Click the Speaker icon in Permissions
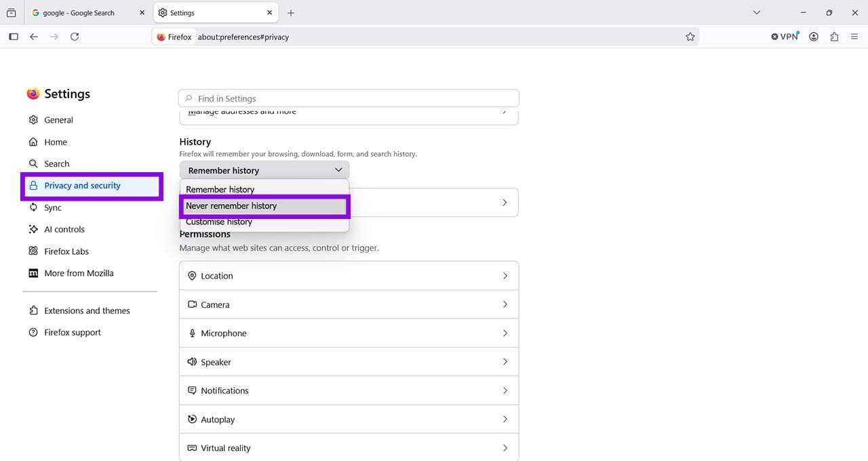Image resolution: width=868 pixels, height=461 pixels. pyautogui.click(x=192, y=362)
